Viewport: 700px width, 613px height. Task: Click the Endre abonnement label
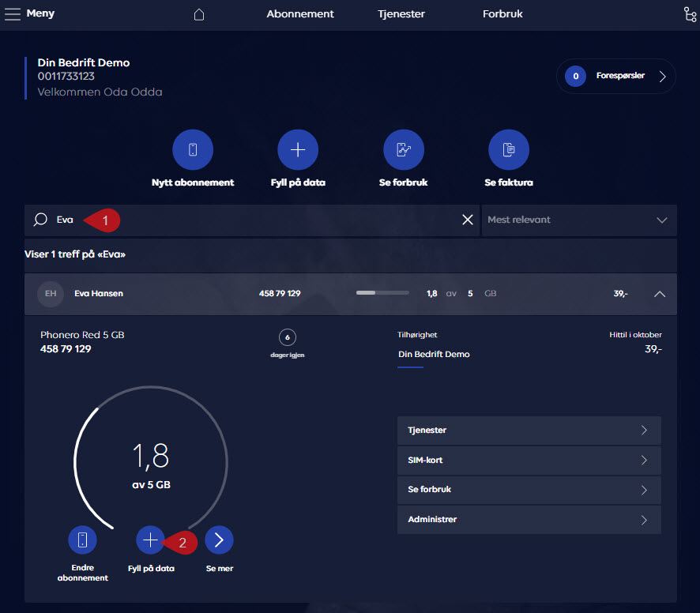83,573
